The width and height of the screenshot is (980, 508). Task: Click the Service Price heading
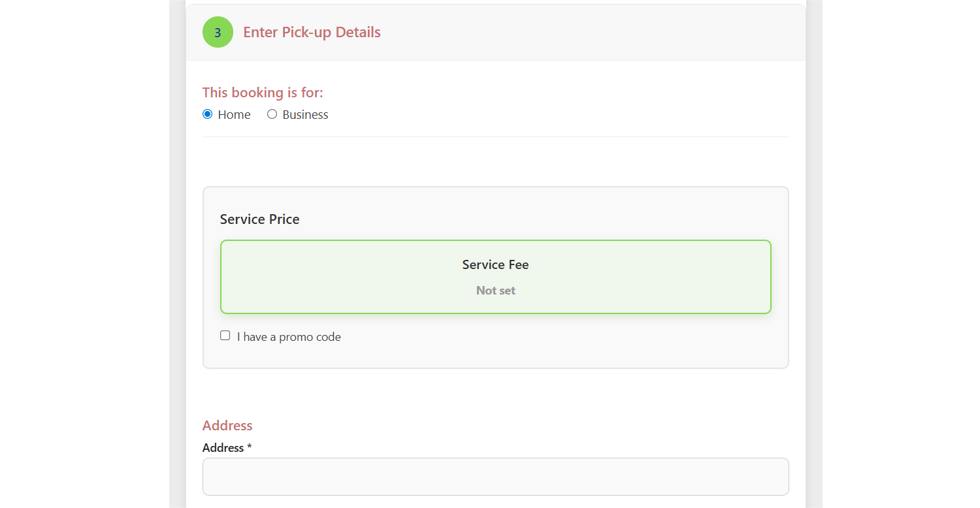coord(259,219)
